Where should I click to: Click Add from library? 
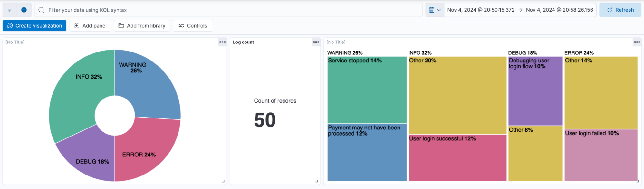point(142,26)
